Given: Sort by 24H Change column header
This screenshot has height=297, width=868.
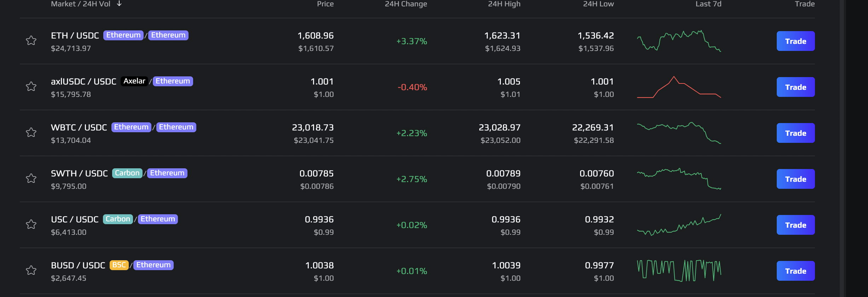Looking at the screenshot, I should click(x=406, y=4).
